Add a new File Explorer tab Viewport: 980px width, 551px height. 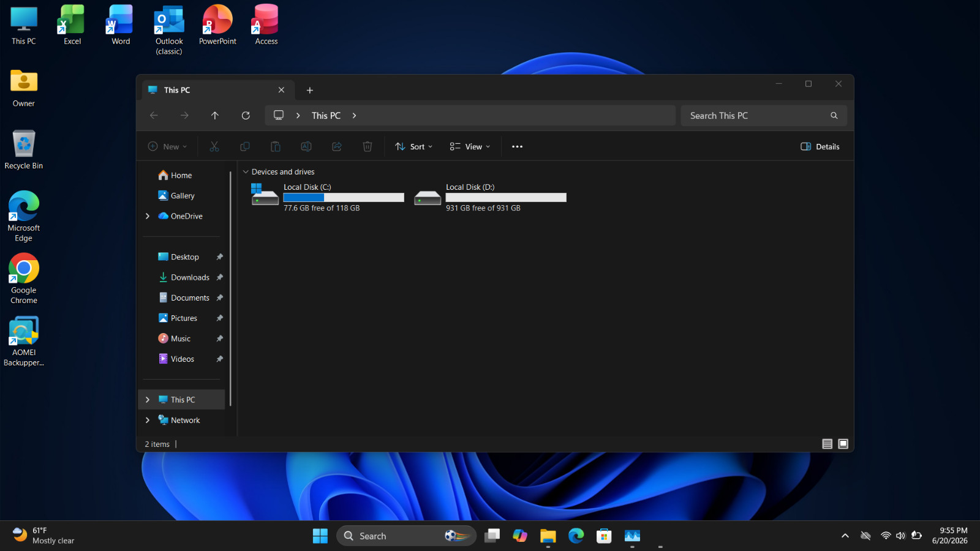click(x=310, y=91)
